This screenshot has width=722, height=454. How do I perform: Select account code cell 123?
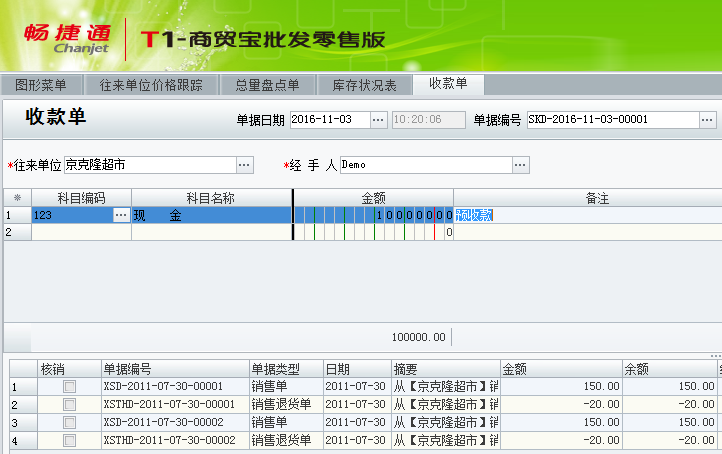(x=72, y=215)
